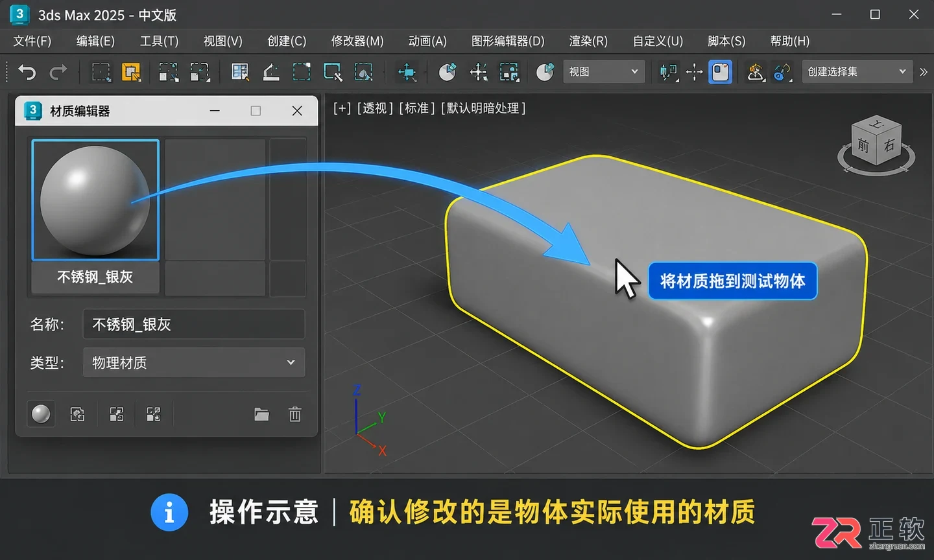Open the [标准] viewport quality menu

point(417,108)
